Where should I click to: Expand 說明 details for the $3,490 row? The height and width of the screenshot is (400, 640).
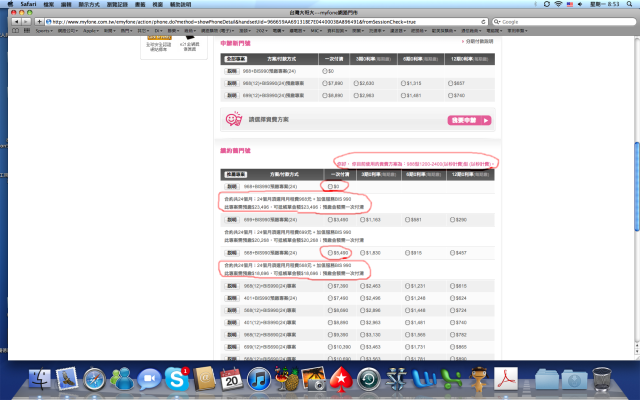click(x=232, y=220)
